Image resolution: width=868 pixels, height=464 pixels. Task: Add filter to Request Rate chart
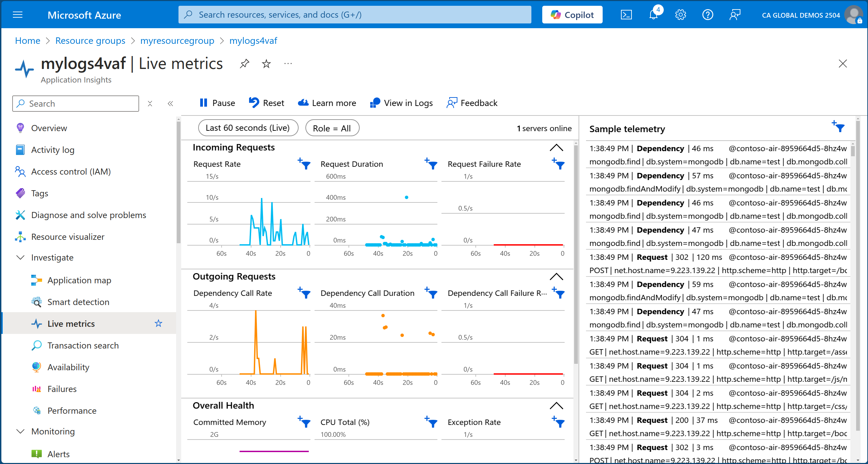click(304, 163)
